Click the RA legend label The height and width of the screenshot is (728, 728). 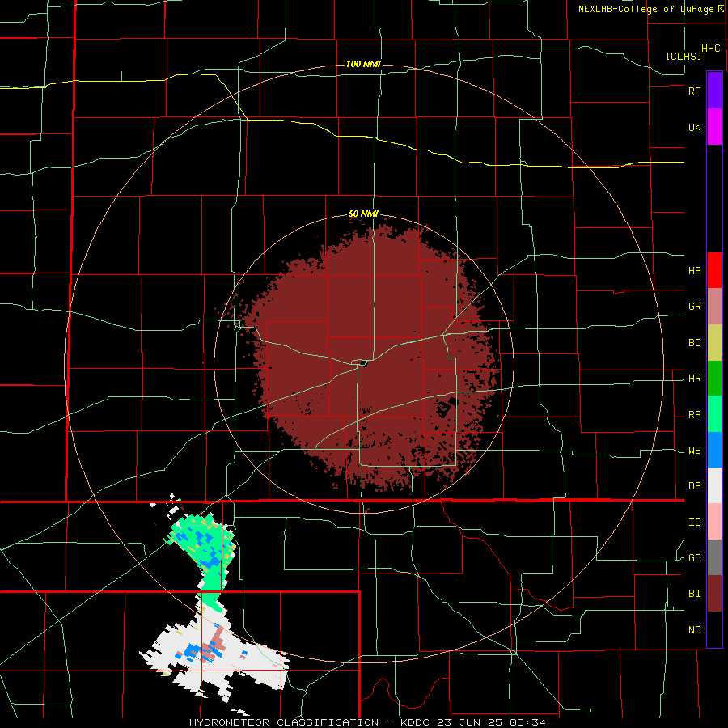[694, 415]
